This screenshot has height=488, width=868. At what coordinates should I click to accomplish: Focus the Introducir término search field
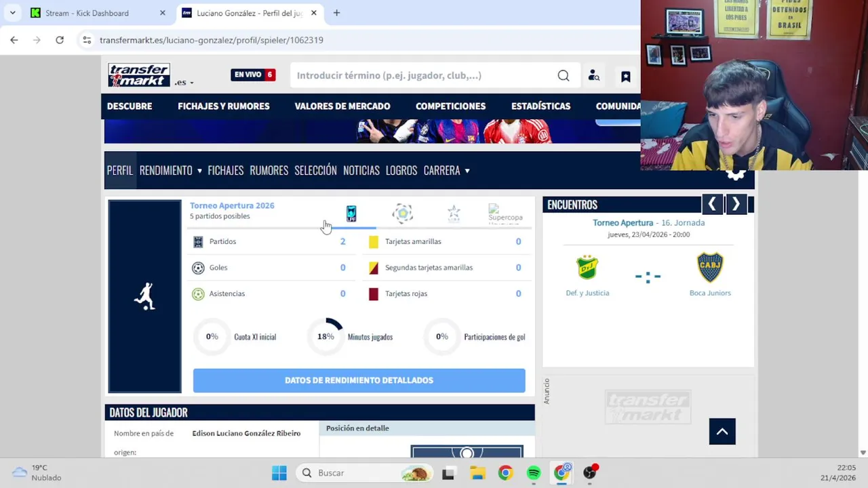pyautogui.click(x=424, y=75)
